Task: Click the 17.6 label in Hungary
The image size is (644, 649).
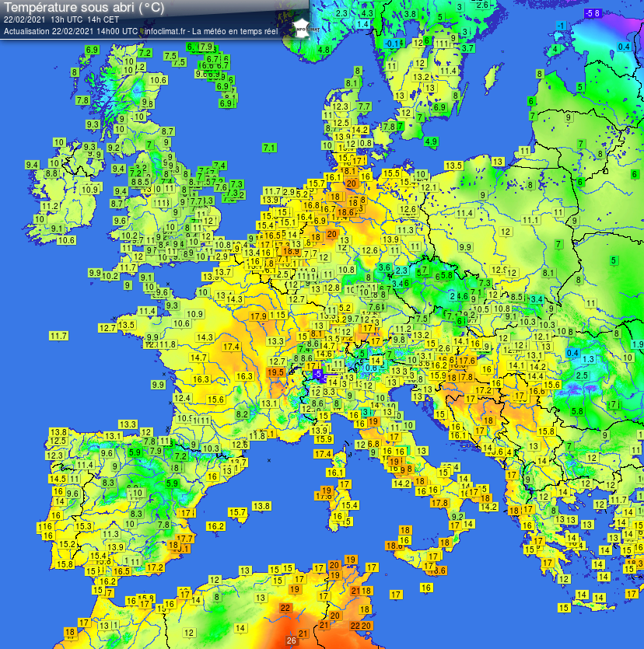Action: click(x=467, y=361)
